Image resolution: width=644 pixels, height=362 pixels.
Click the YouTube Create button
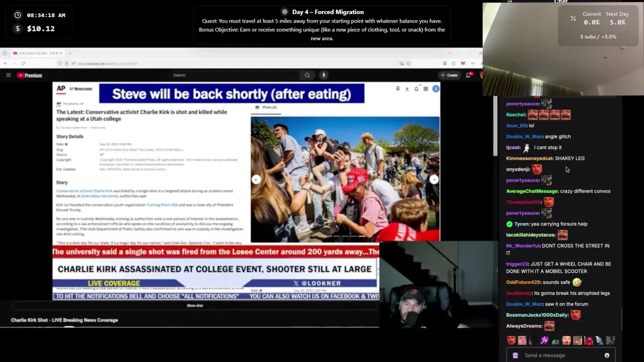pos(449,75)
